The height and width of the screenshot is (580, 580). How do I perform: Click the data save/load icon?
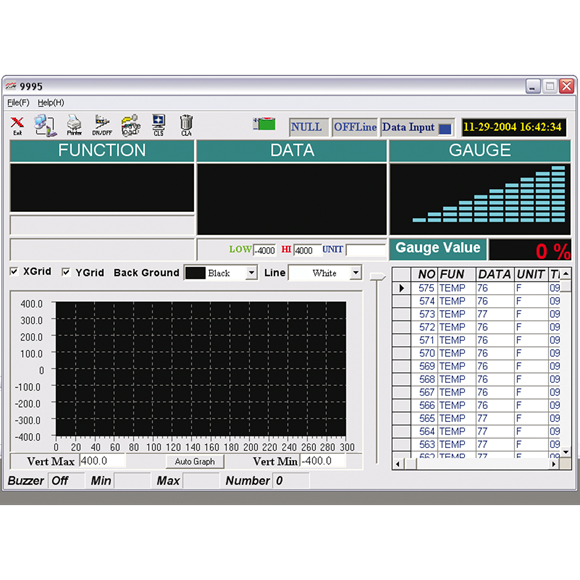(131, 125)
